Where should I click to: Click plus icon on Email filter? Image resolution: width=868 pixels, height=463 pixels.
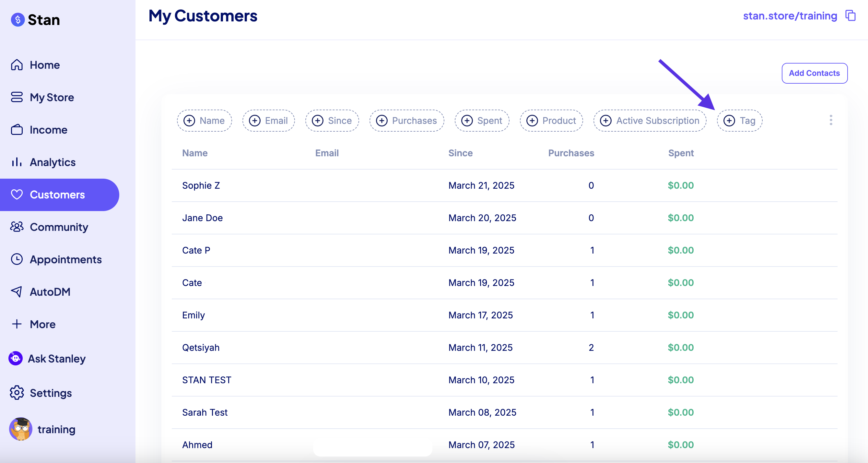tap(255, 121)
